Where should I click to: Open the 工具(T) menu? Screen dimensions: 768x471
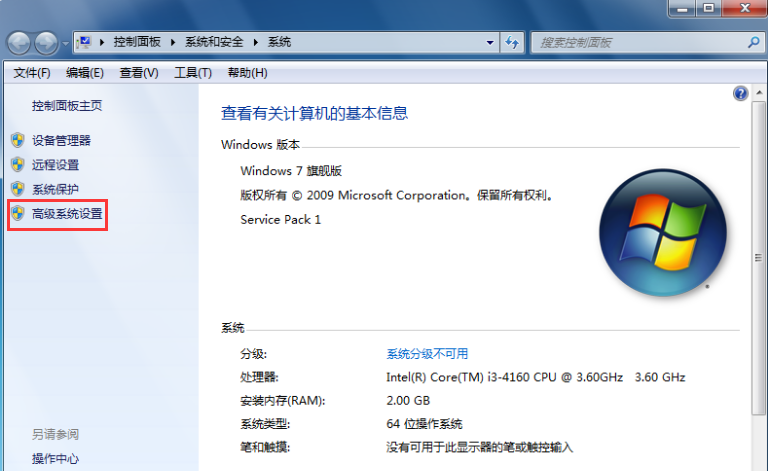193,73
